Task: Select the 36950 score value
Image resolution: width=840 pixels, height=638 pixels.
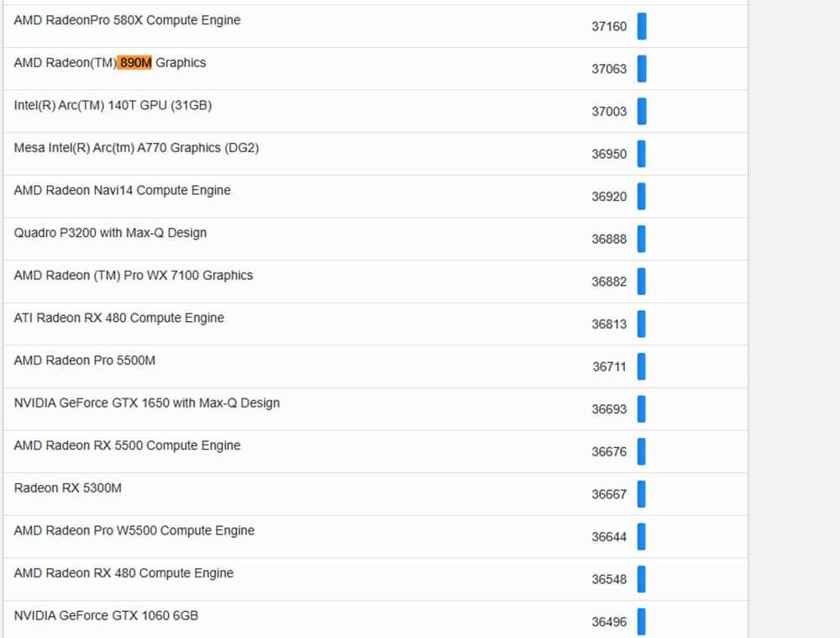Action: [609, 154]
